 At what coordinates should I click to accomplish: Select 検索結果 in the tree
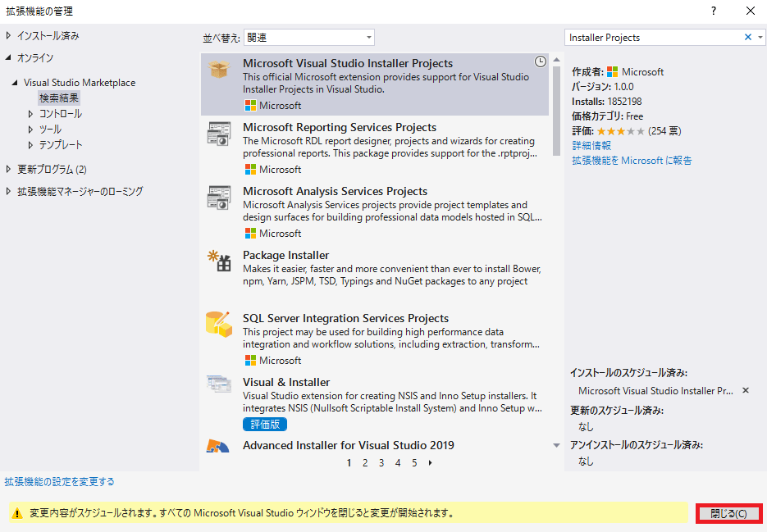pyautogui.click(x=59, y=98)
